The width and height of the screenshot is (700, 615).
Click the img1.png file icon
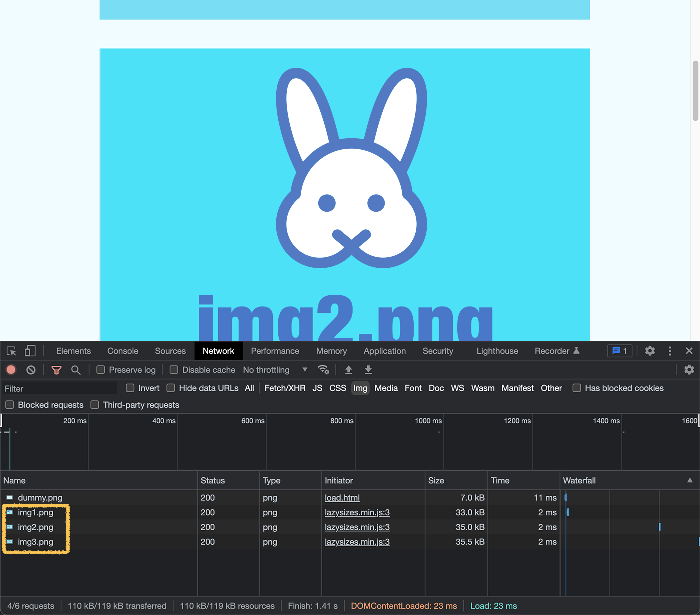pyautogui.click(x=10, y=512)
